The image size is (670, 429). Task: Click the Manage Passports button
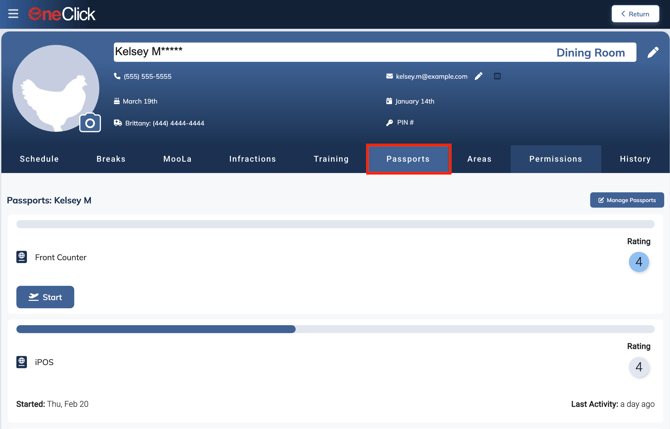(627, 200)
